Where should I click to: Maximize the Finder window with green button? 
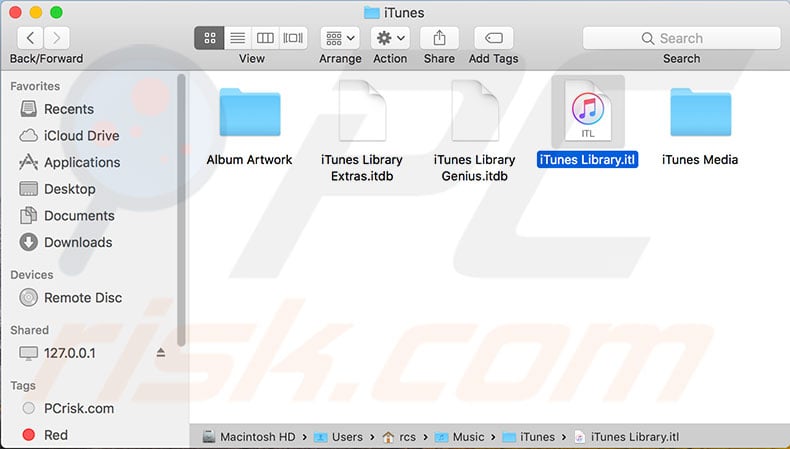click(x=56, y=12)
